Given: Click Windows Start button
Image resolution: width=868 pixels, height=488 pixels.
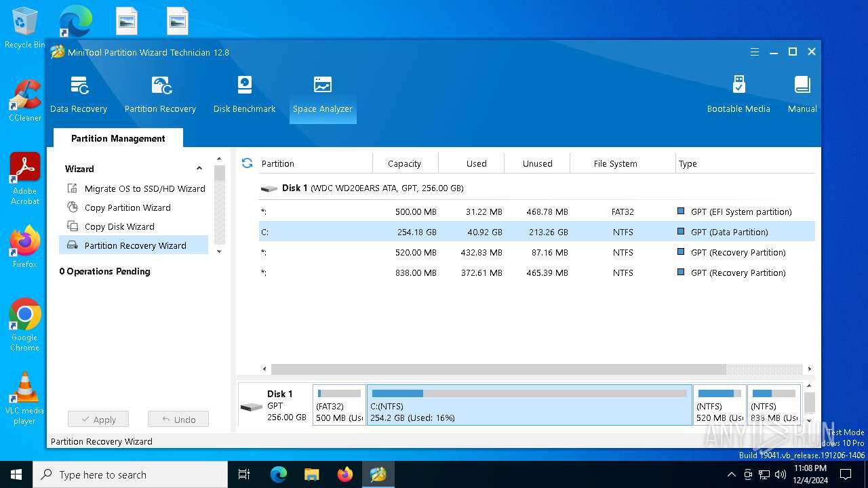Looking at the screenshot, I should 16,474.
